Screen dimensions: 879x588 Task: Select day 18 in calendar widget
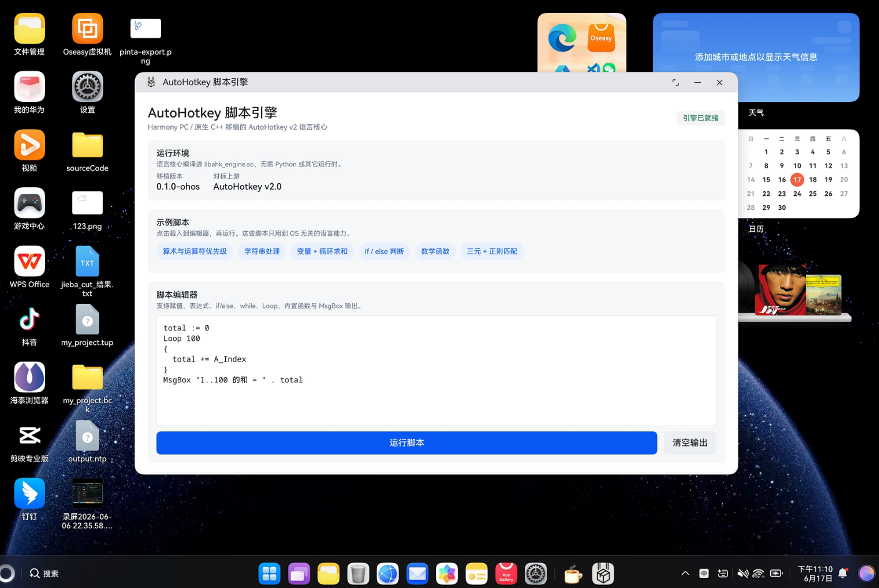point(813,180)
